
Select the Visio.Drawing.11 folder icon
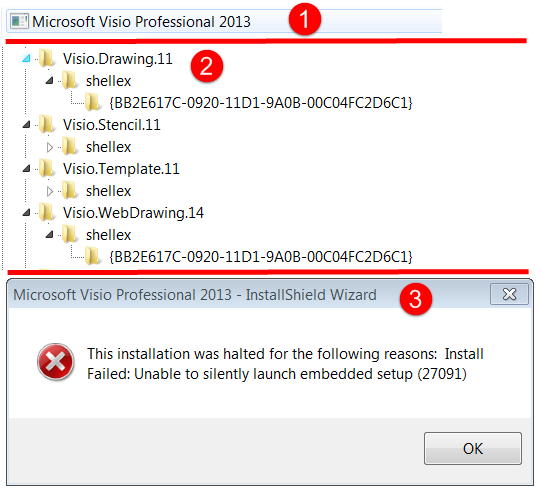pyautogui.click(x=46, y=58)
